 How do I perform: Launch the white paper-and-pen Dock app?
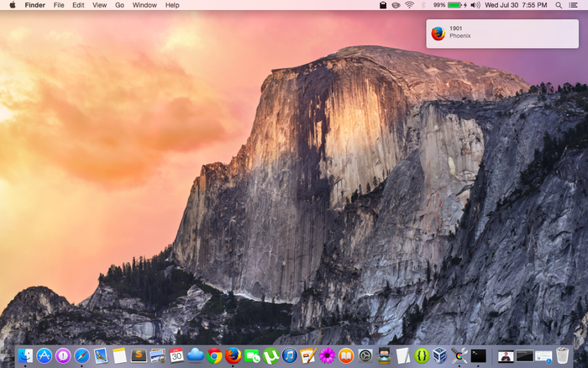pos(402,355)
